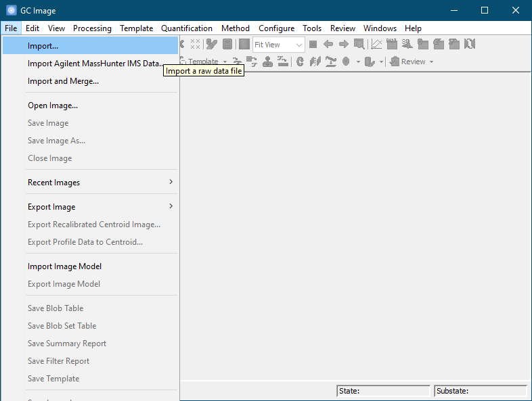Choose Import... from the File menu

click(90, 45)
